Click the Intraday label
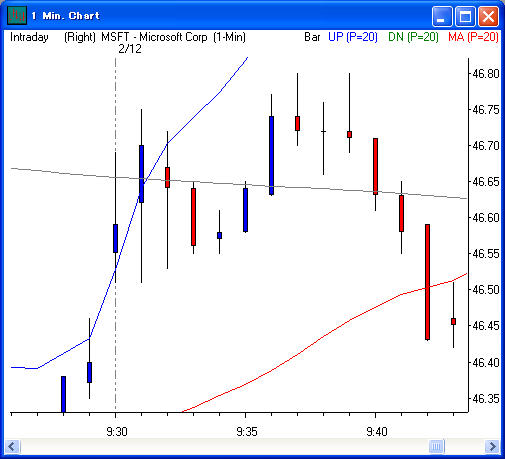This screenshot has height=459, width=505. click(29, 37)
